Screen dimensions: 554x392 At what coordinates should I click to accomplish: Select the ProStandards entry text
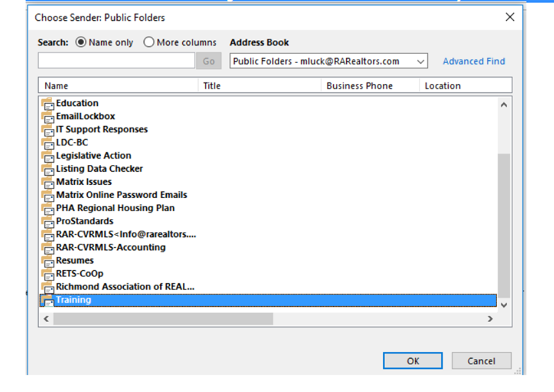(84, 221)
